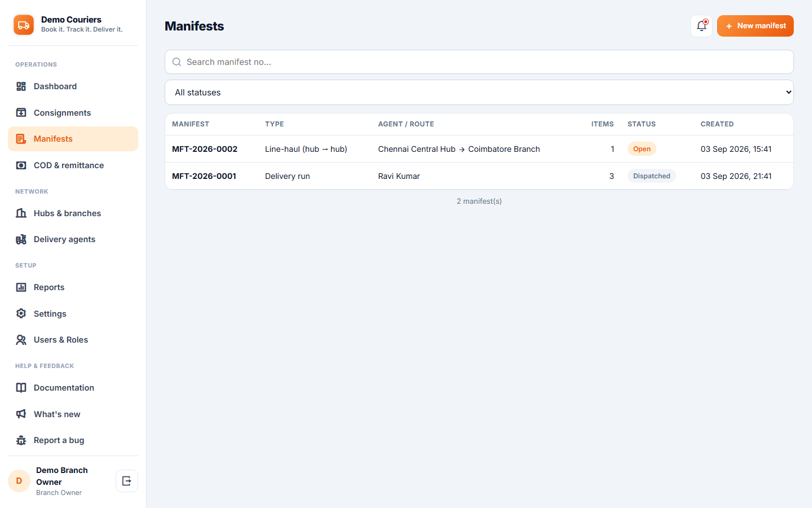Click the magnifier icon in the search bar
Screen dimensions: 812x508
176,62
